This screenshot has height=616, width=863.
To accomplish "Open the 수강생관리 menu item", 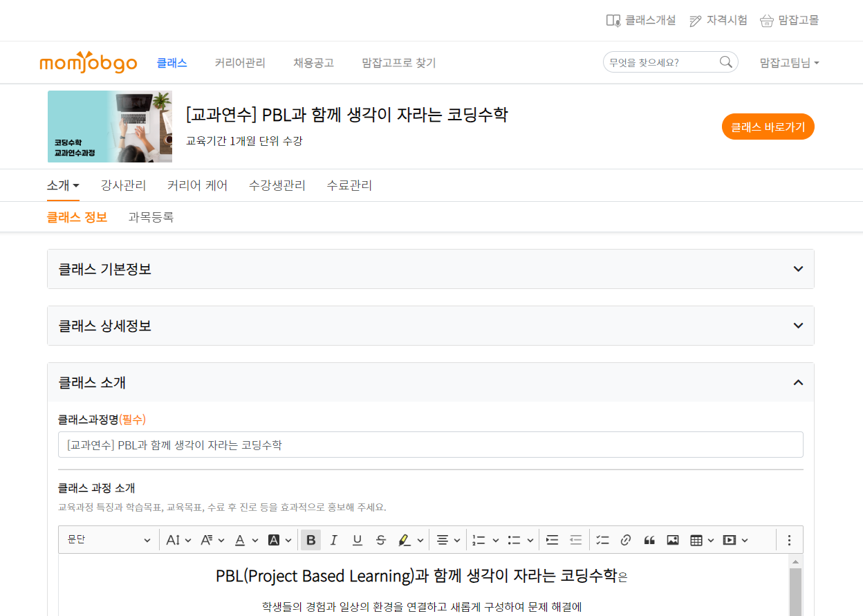I will coord(277,185).
